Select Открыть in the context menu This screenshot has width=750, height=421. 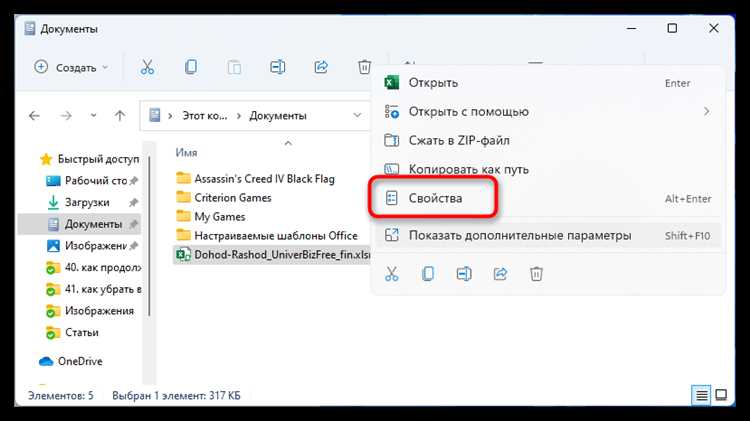click(548, 83)
